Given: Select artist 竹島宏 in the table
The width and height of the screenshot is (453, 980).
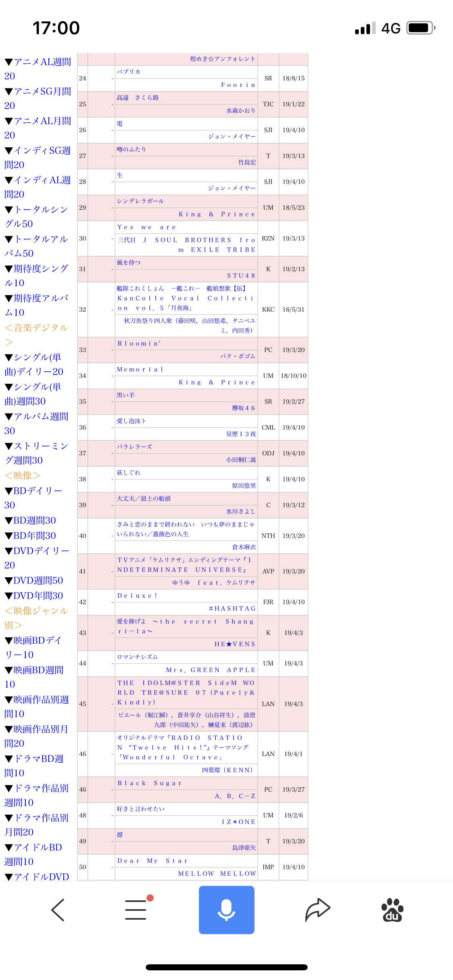Looking at the screenshot, I should pyautogui.click(x=247, y=163).
